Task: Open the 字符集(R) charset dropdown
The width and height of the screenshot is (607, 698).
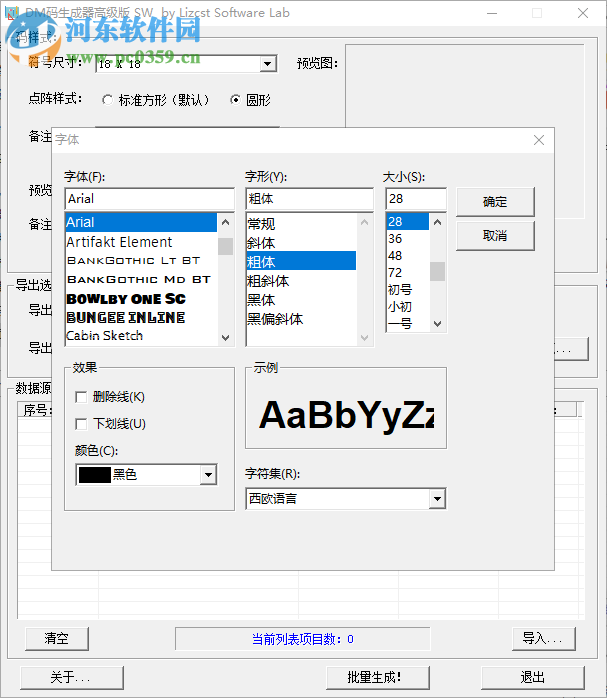Action: pyautogui.click(x=437, y=499)
